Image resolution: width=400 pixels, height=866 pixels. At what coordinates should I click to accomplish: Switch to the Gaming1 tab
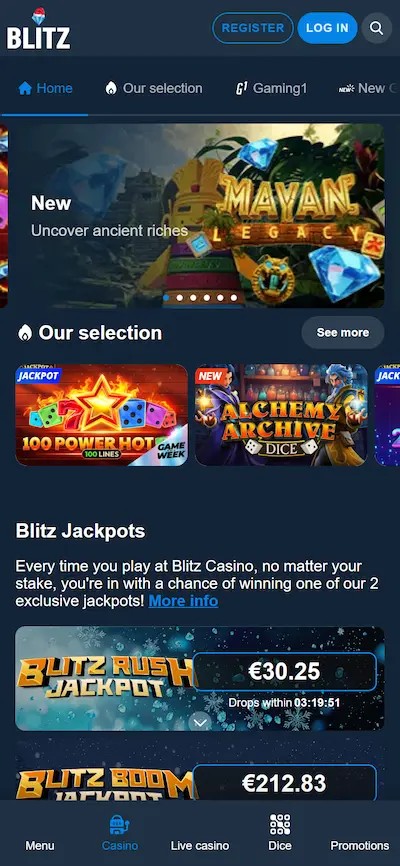coord(271,88)
